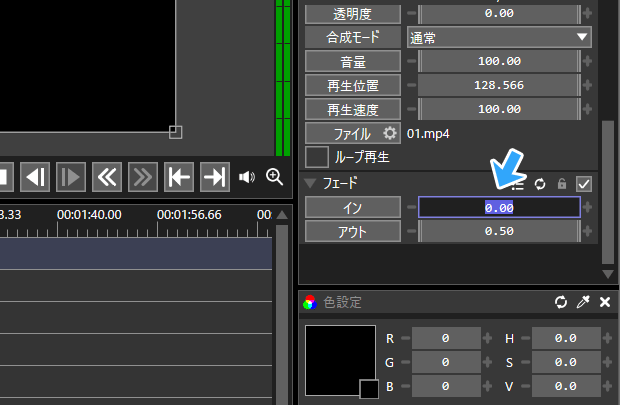Click the 透明度 value field 0.00

[x=499, y=13]
